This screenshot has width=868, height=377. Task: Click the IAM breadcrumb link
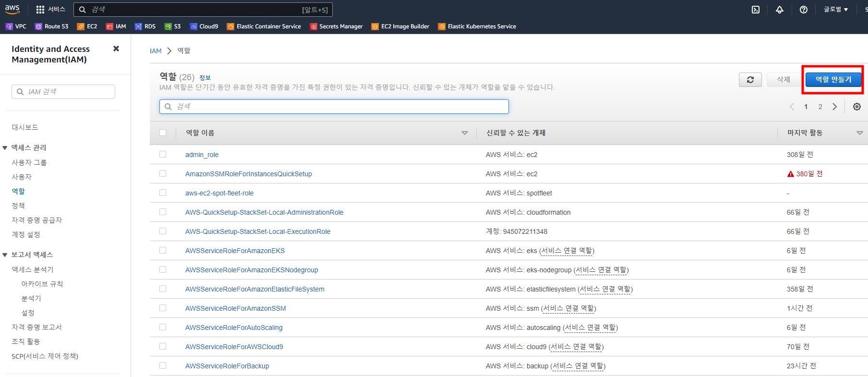point(156,51)
